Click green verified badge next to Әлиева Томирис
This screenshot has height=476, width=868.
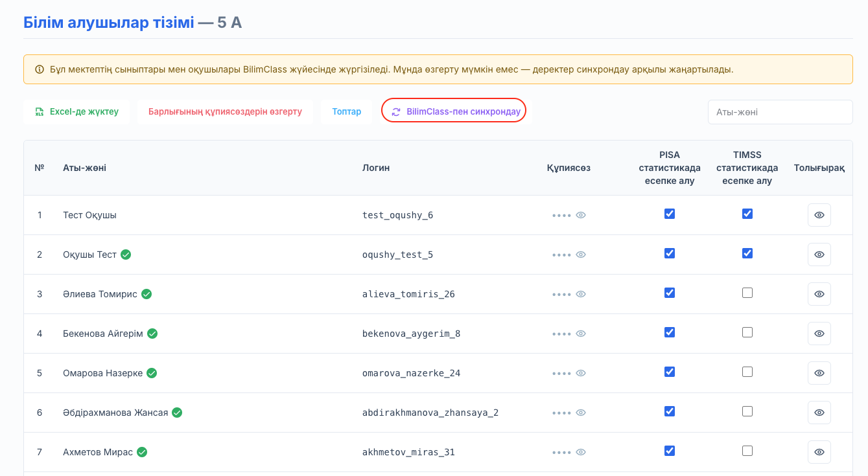tap(147, 294)
